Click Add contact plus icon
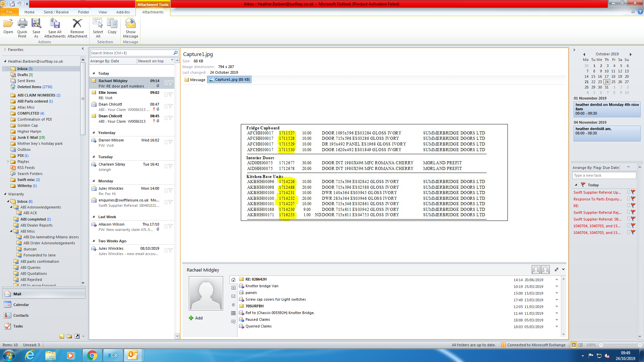Image resolution: width=644 pixels, height=362 pixels. [191, 318]
